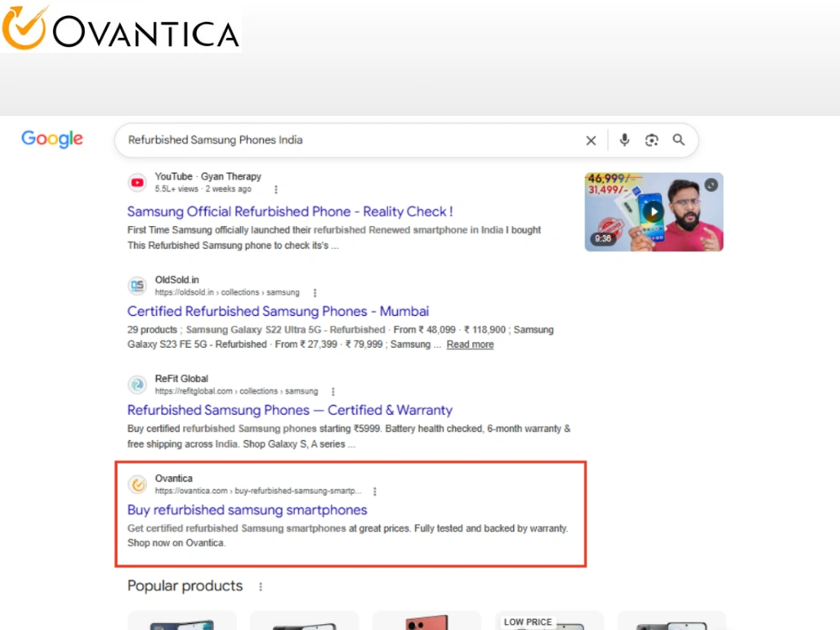This screenshot has width=840, height=630.
Task: Click the Read more link
Action: pos(470,344)
